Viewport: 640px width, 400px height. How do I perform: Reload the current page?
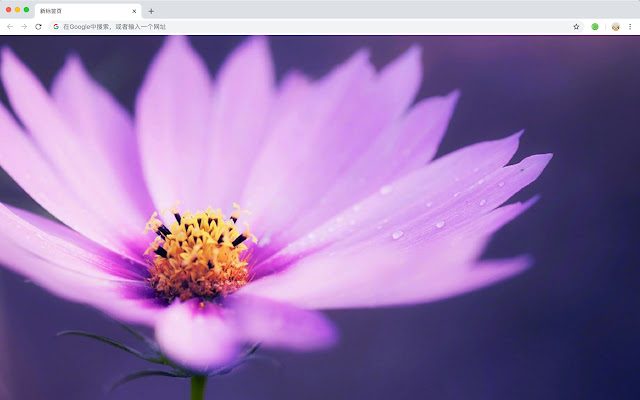38,27
